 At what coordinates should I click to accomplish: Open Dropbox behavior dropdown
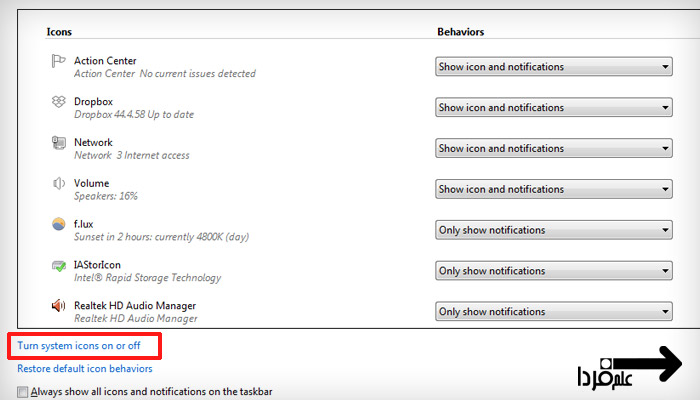(553, 108)
